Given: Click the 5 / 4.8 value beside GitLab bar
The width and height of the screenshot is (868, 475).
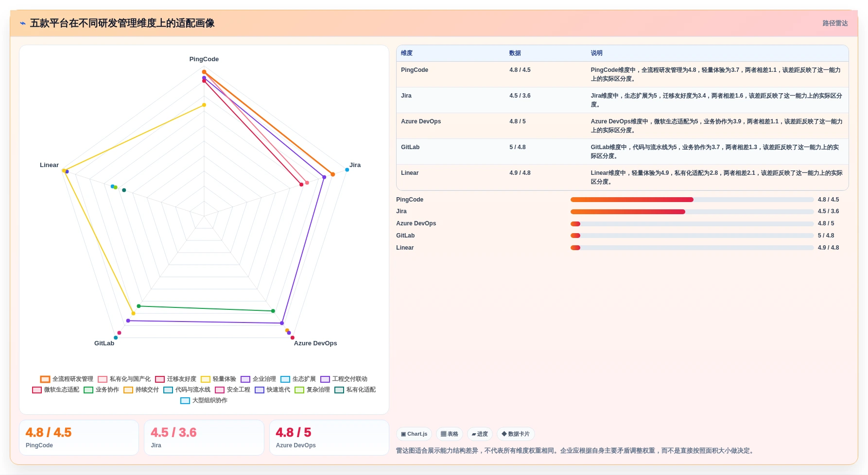Looking at the screenshot, I should 826,236.
